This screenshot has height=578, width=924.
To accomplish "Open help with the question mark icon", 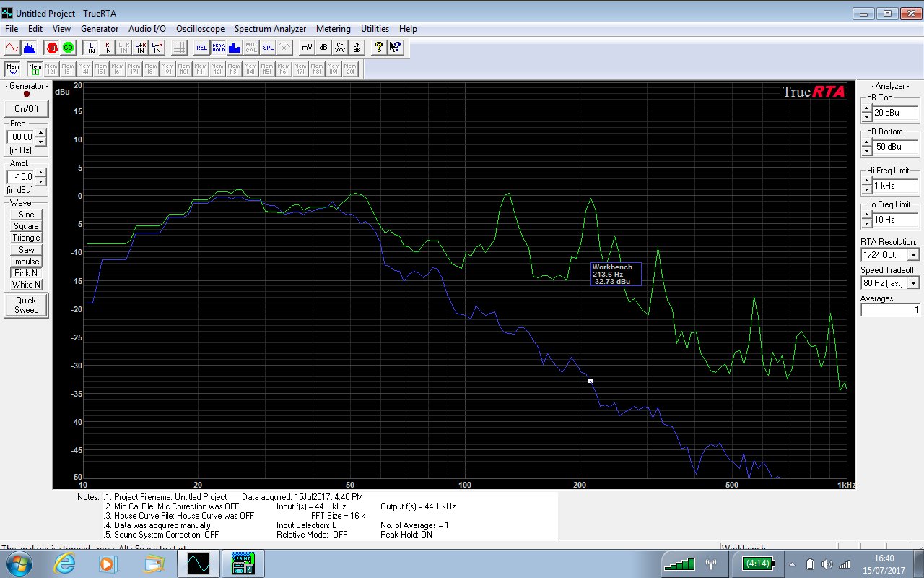I will [379, 48].
